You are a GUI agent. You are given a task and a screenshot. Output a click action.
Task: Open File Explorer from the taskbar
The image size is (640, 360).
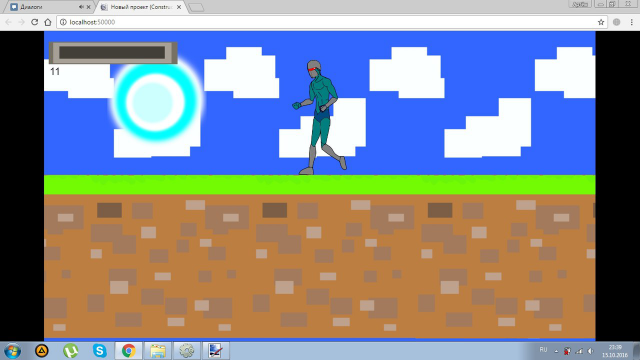click(x=158, y=351)
